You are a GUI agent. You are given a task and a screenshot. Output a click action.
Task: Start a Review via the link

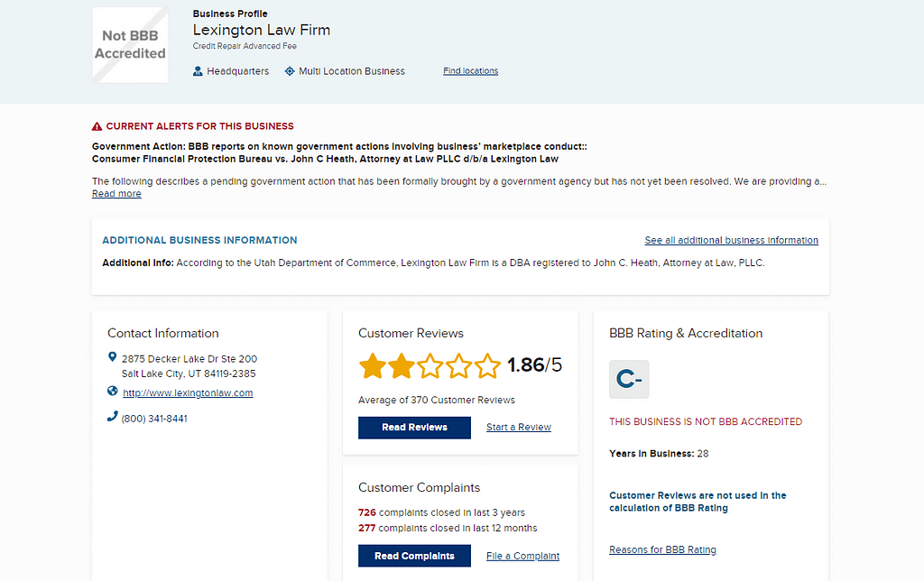(x=518, y=428)
